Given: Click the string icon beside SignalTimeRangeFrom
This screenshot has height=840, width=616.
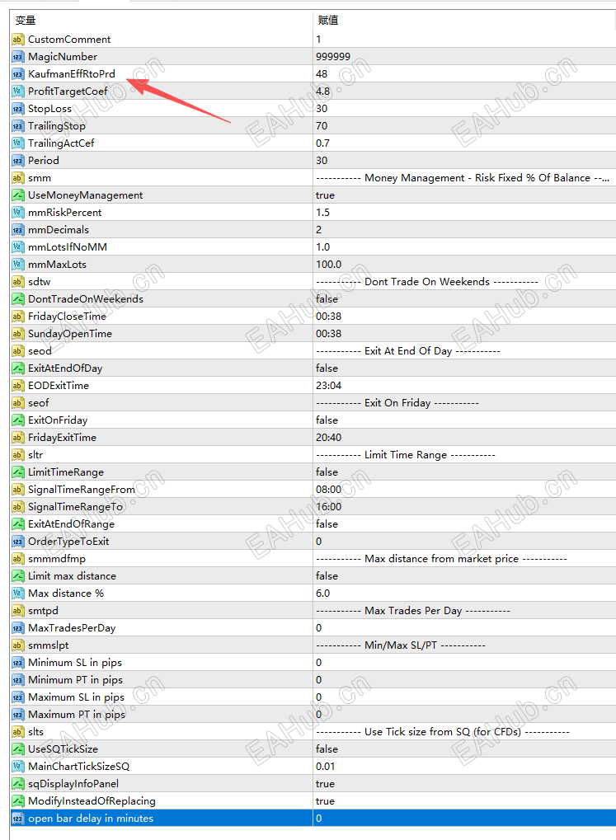Looking at the screenshot, I should coord(17,490).
